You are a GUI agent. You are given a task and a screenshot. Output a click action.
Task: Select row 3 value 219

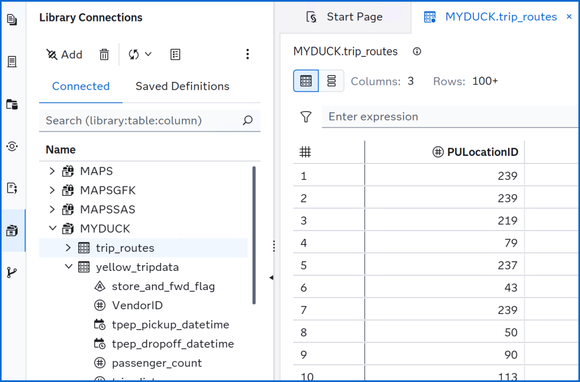(507, 221)
